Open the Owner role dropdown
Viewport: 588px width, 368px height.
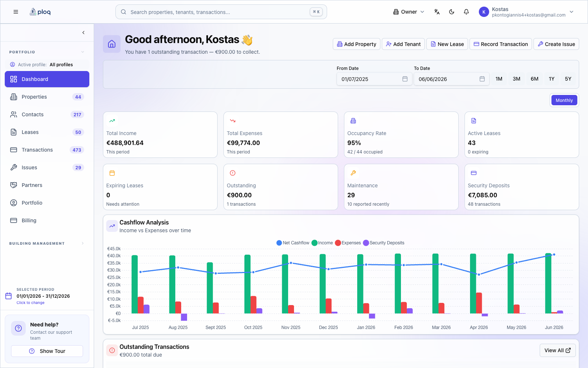click(x=409, y=12)
